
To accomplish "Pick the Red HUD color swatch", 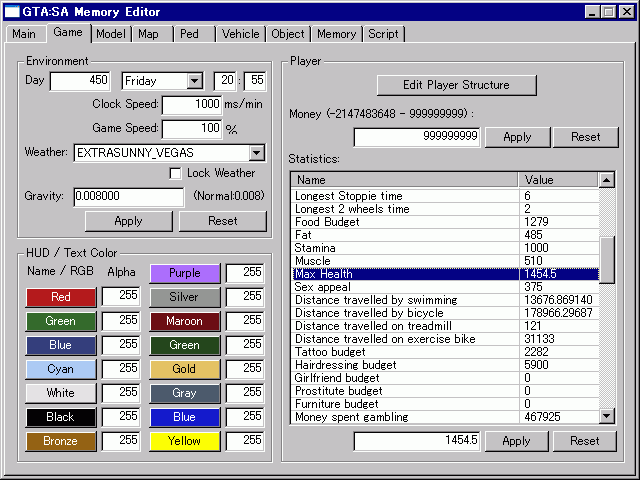I will pyautogui.click(x=61, y=297).
